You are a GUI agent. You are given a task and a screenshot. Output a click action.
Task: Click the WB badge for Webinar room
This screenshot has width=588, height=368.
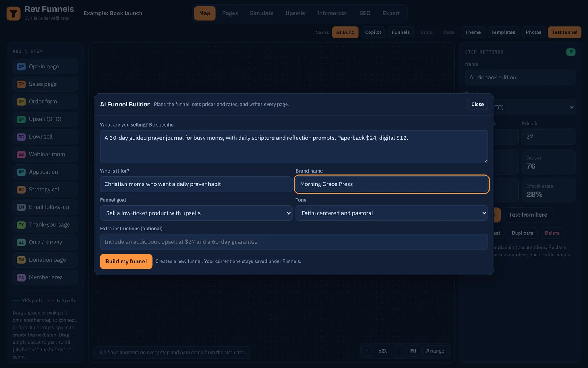[21, 155]
